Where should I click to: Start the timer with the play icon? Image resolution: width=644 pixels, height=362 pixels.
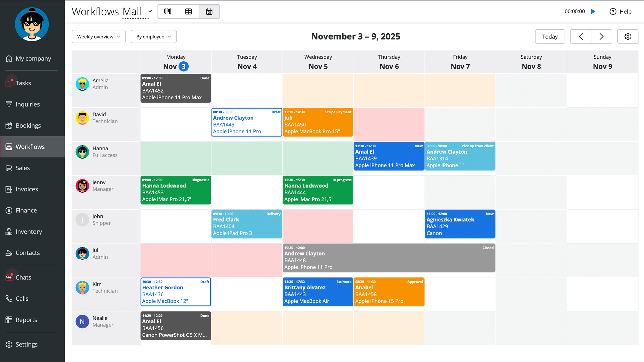click(593, 12)
